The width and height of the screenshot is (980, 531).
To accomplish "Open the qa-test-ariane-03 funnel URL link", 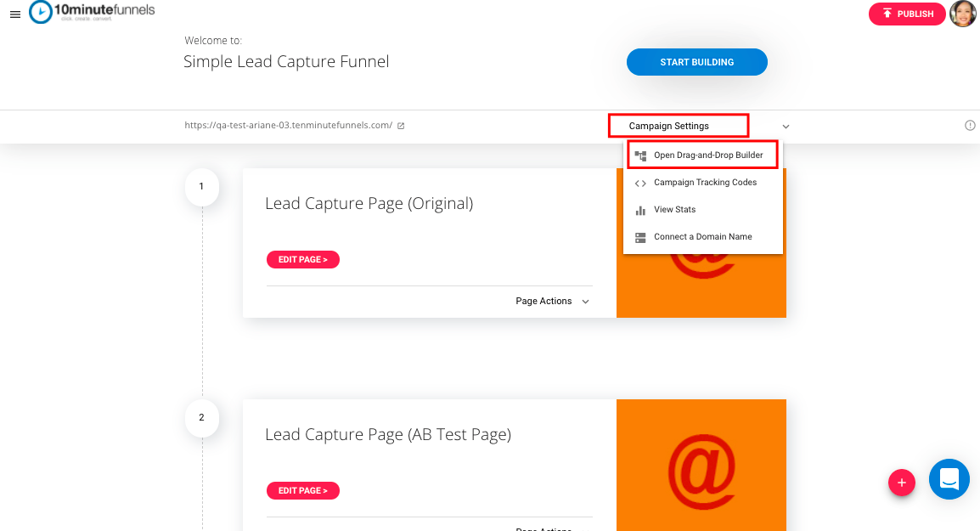I will [288, 125].
